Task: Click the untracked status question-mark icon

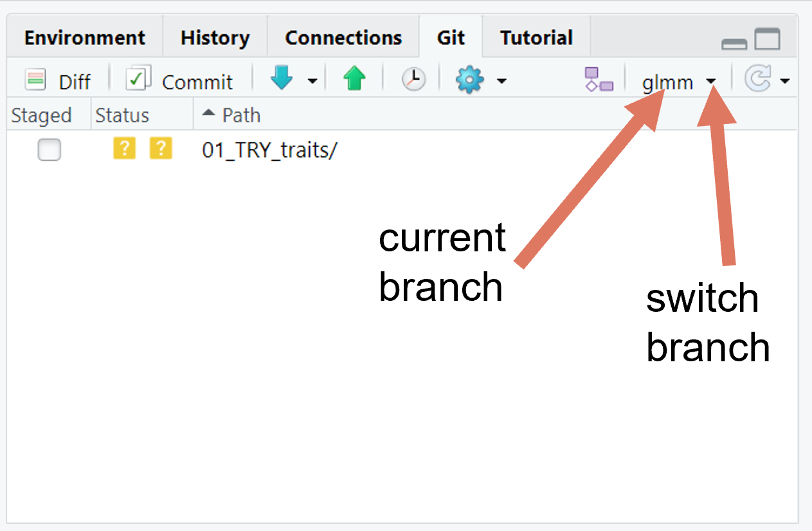Action: [124, 148]
